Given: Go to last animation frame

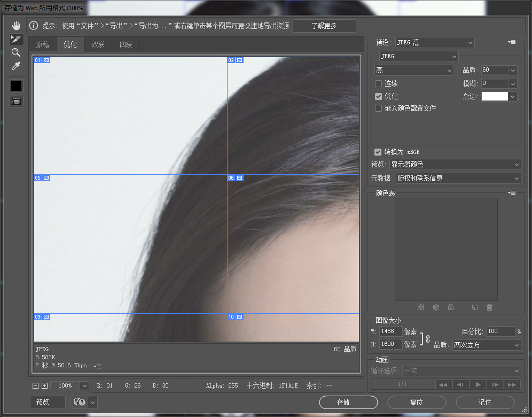Looking at the screenshot, I should click(512, 384).
